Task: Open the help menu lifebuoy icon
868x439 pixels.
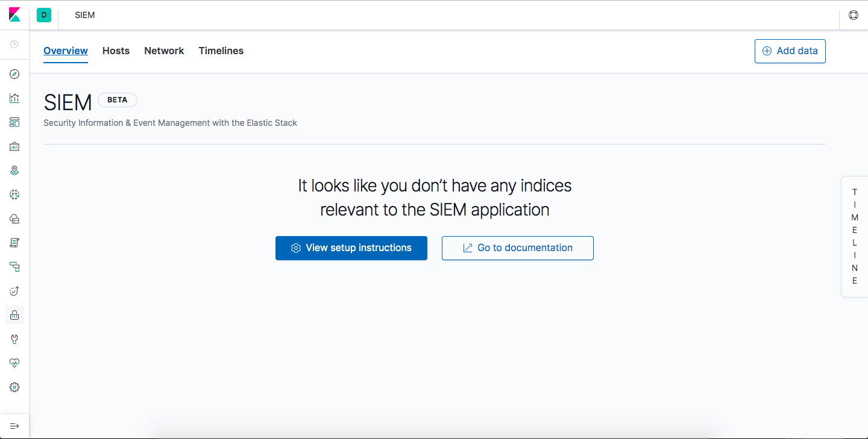Action: [854, 15]
